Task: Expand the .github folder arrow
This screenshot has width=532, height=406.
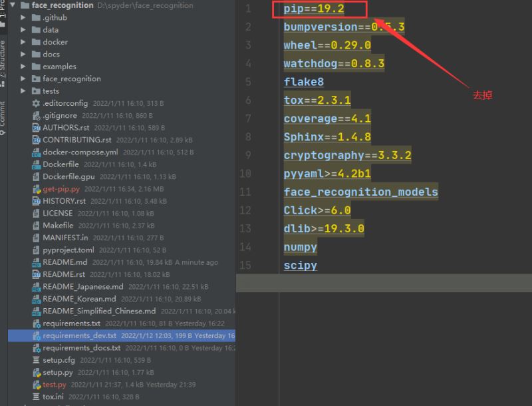Action: 24,18
